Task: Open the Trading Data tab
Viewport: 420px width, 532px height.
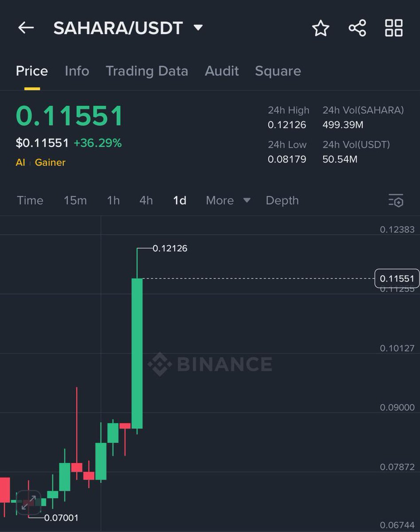Action: coord(147,71)
